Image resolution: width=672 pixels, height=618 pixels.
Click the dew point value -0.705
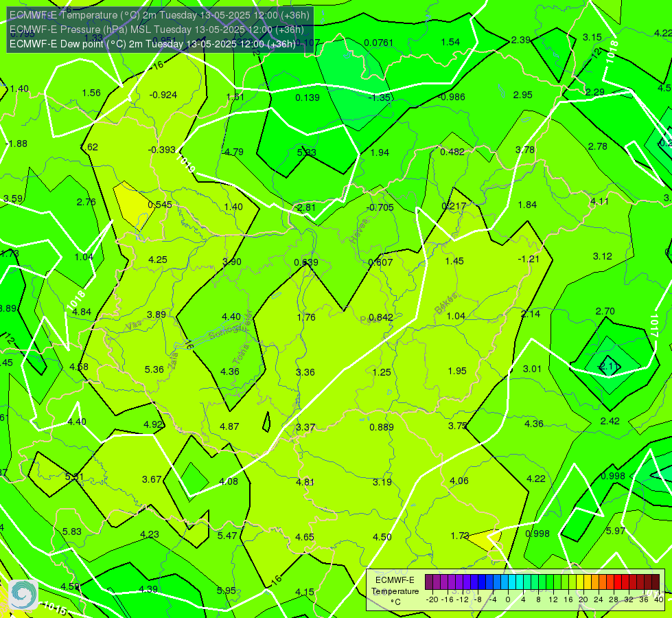coord(380,207)
